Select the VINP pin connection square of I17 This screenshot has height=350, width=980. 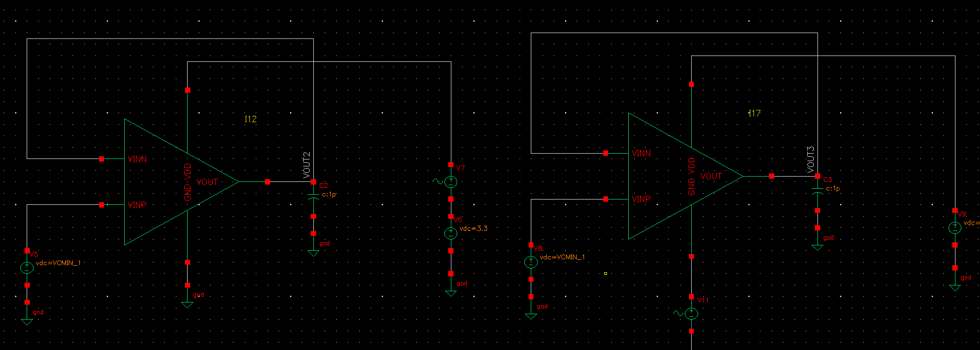pos(606,199)
